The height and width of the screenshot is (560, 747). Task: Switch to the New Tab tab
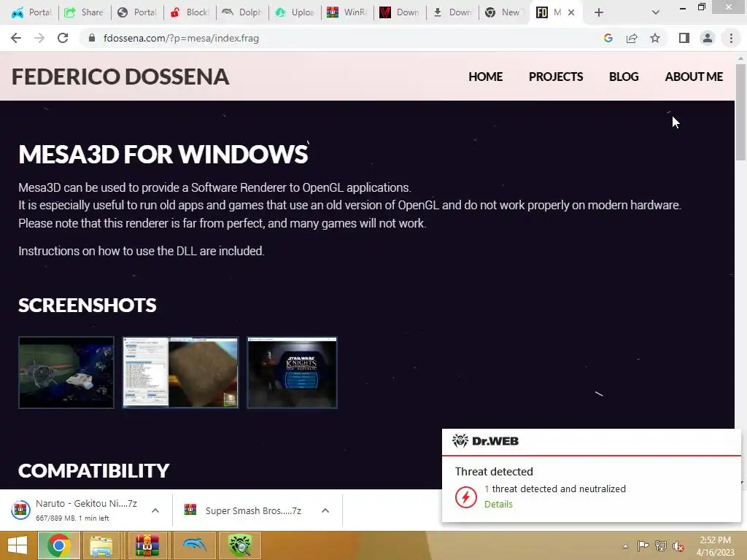tap(504, 12)
